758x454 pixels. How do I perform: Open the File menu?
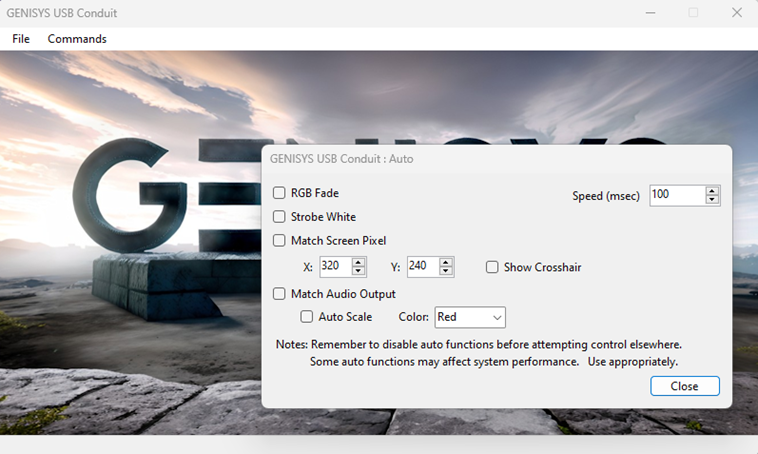point(21,39)
